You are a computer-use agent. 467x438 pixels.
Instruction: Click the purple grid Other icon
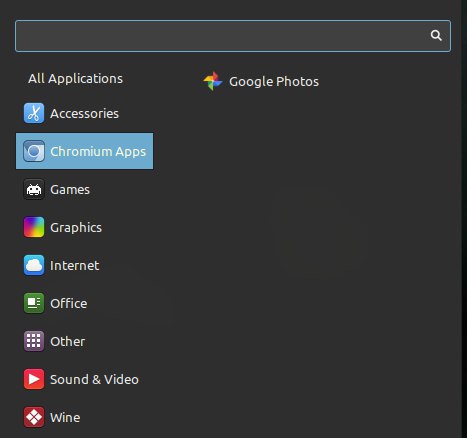[x=34, y=341]
